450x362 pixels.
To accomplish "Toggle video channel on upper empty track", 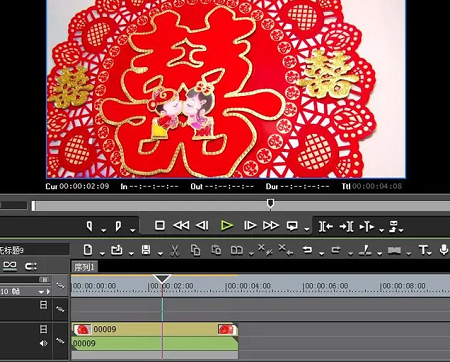I will [43, 305].
